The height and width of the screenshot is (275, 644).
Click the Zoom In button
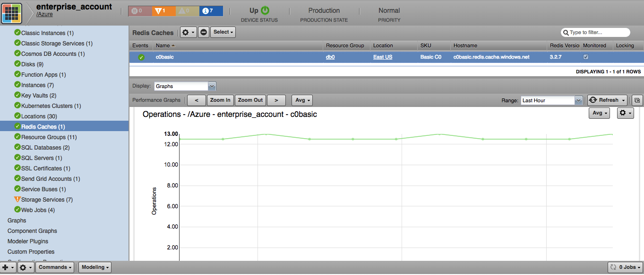click(220, 100)
